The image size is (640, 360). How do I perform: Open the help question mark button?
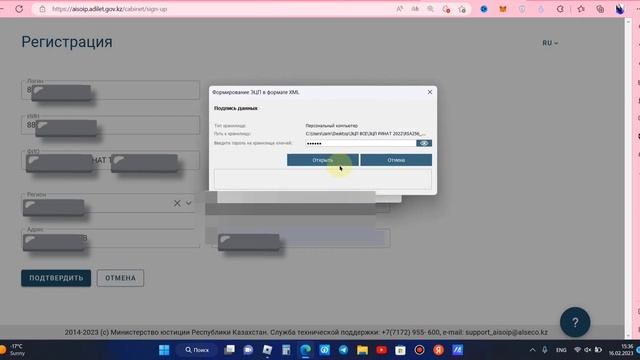click(575, 322)
